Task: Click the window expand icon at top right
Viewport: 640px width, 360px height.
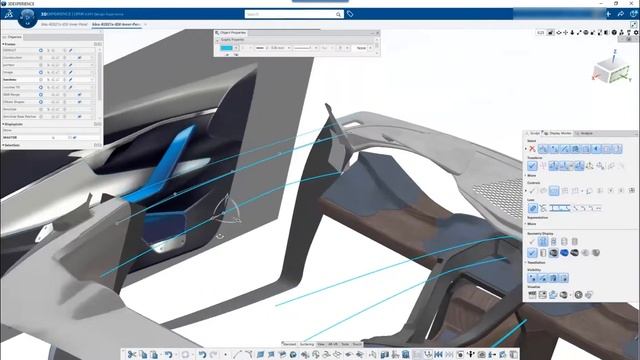Action: click(633, 25)
